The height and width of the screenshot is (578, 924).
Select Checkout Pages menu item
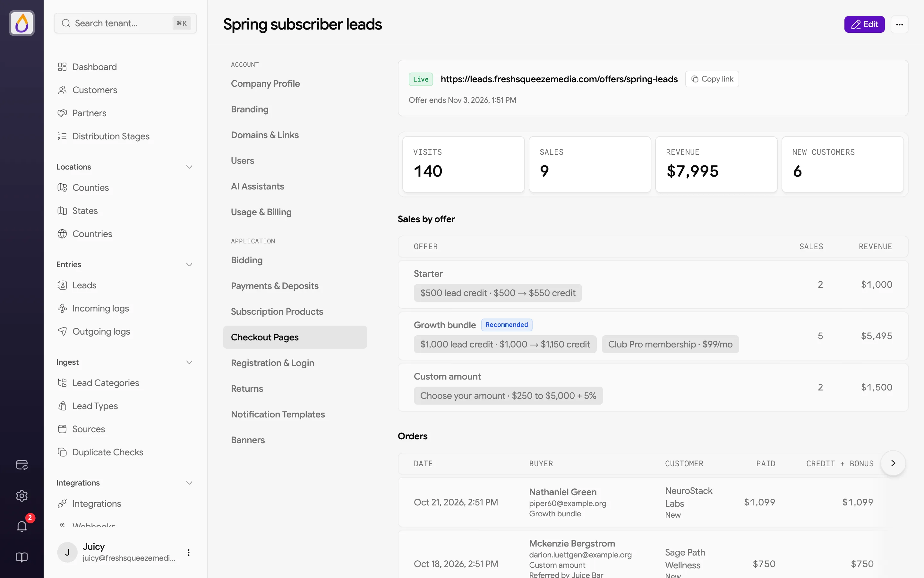tap(295, 337)
